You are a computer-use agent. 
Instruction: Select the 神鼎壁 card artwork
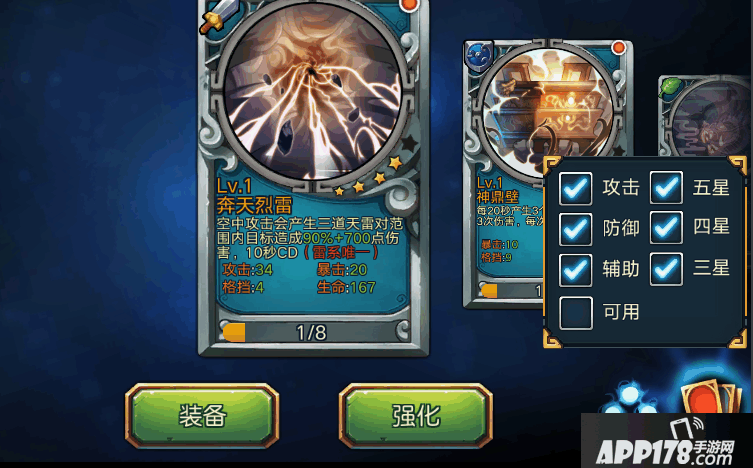tap(548, 110)
